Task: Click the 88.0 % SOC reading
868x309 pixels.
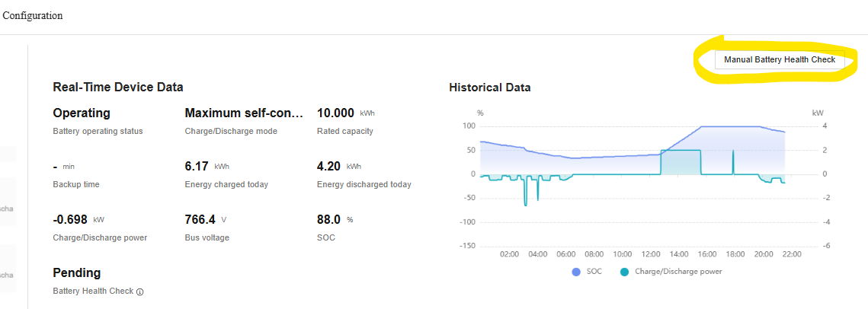Action: tap(328, 219)
